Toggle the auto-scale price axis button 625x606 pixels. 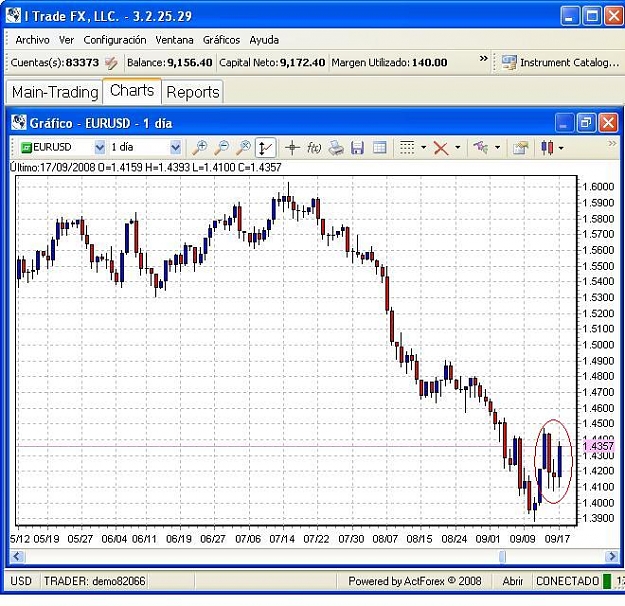(x=265, y=148)
